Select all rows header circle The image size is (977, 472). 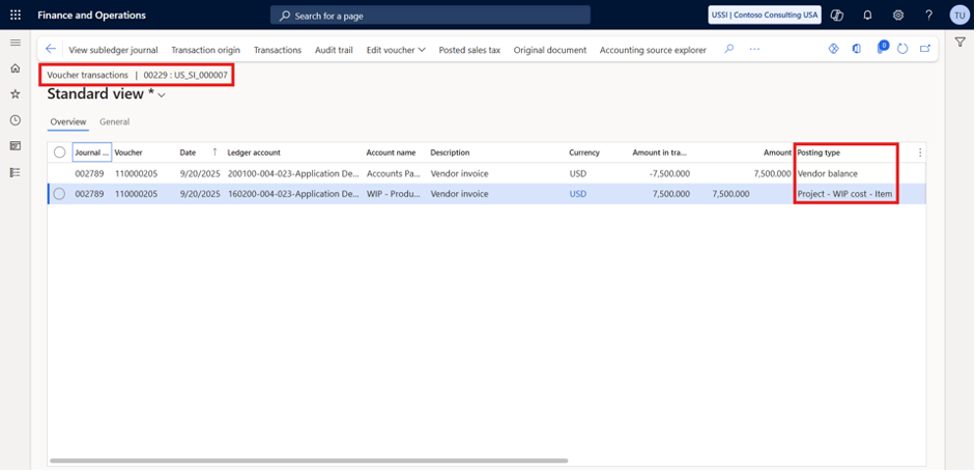pos(60,153)
